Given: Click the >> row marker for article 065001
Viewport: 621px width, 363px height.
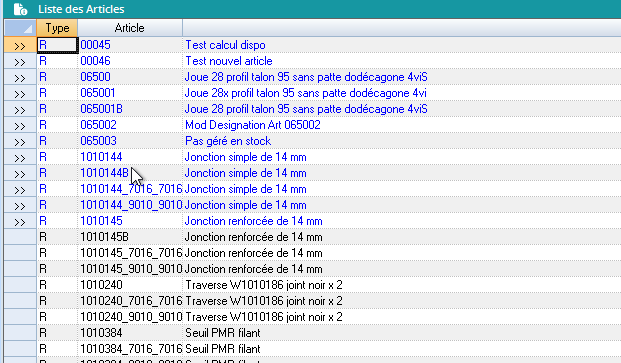Looking at the screenshot, I should [x=20, y=93].
